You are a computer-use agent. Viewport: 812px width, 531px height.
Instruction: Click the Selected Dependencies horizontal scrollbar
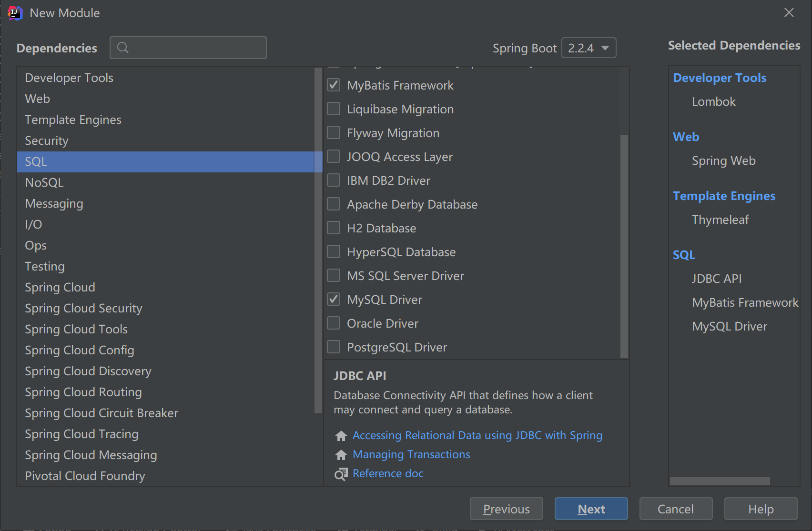pyautogui.click(x=720, y=481)
